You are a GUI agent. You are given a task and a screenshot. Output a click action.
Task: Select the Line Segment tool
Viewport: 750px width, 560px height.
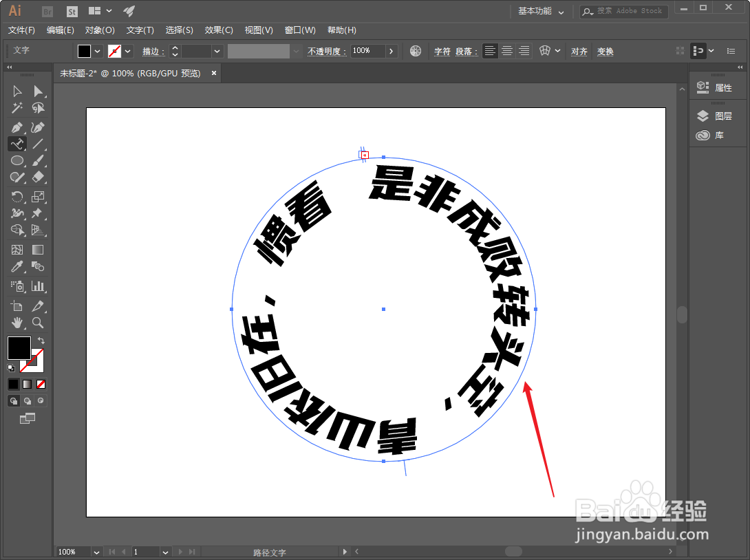38,144
